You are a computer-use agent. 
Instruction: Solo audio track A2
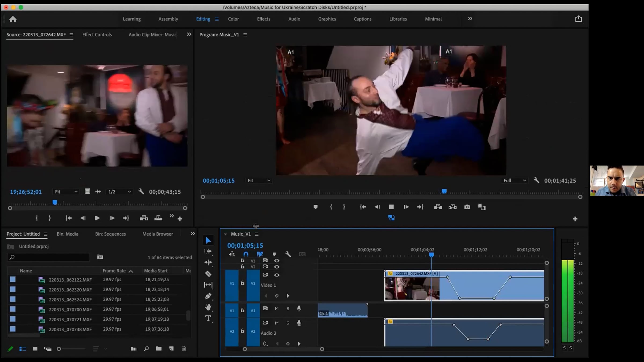pyautogui.click(x=288, y=323)
